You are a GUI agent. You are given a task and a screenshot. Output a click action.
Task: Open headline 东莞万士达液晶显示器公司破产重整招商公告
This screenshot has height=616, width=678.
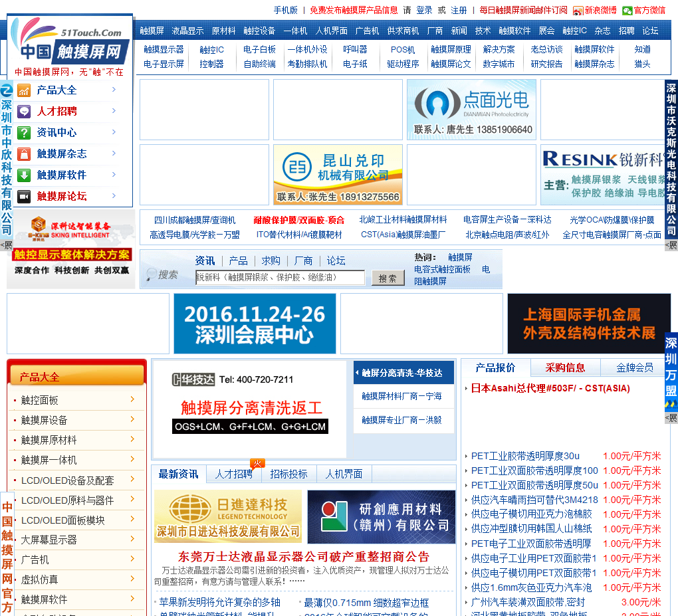(x=304, y=557)
